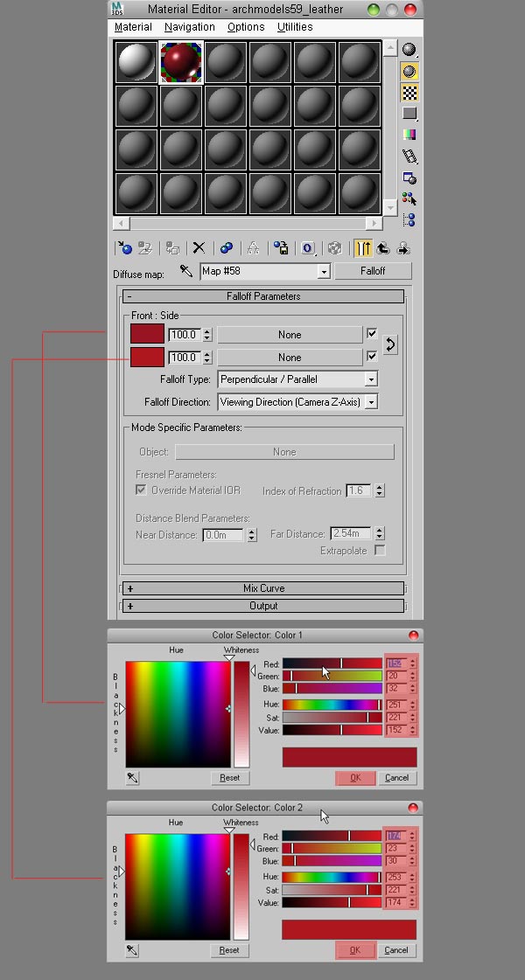The width and height of the screenshot is (525, 980).
Task: Open the Material Editor Options icon
Action: click(x=409, y=178)
